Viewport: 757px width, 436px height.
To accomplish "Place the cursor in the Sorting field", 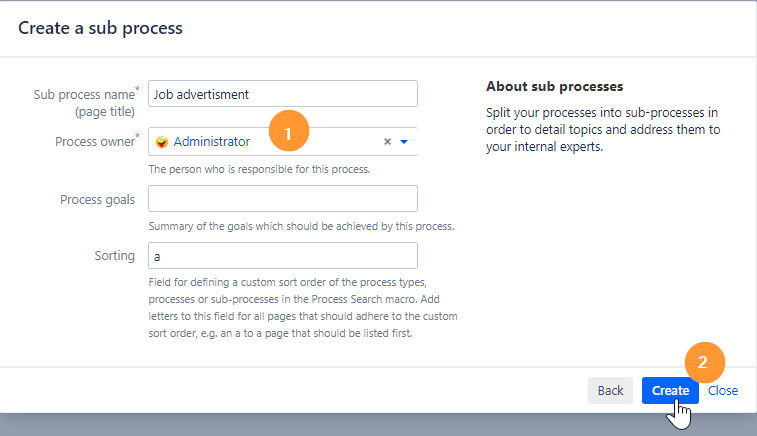I will (282, 256).
